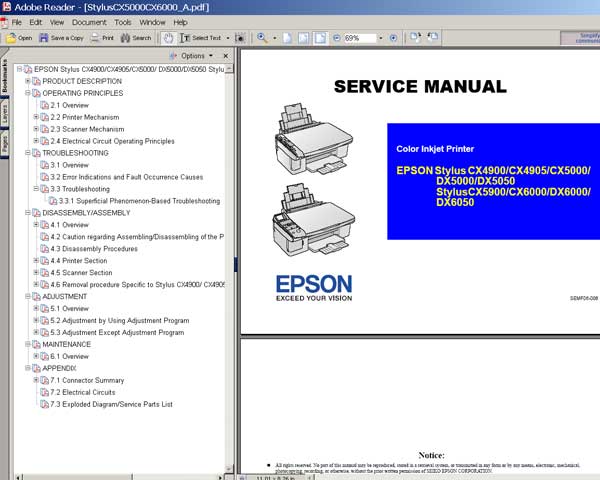Select the Zoom In magnifier tool
This screenshot has height=480, width=600.
click(x=262, y=38)
